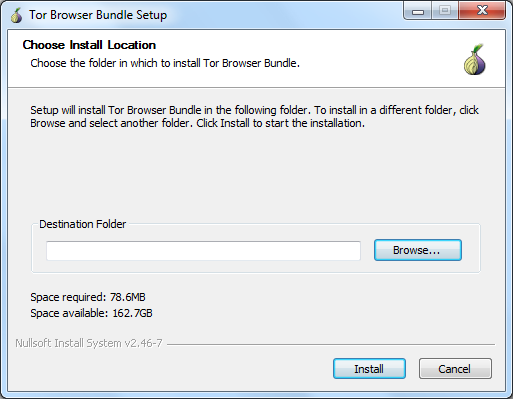Select the "Space available: 162.7GB" text
The image size is (513, 399).
pos(91,313)
